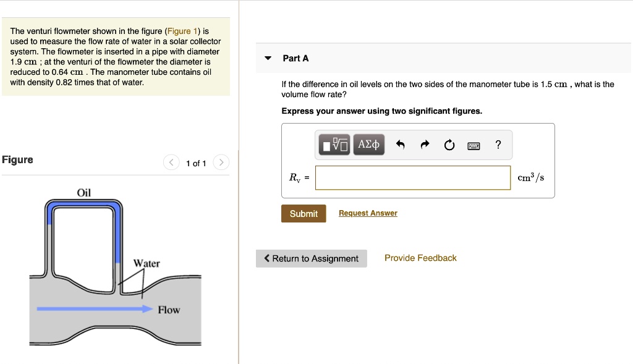Undo the last equation edit
This screenshot has width=633, height=364.
coord(399,144)
